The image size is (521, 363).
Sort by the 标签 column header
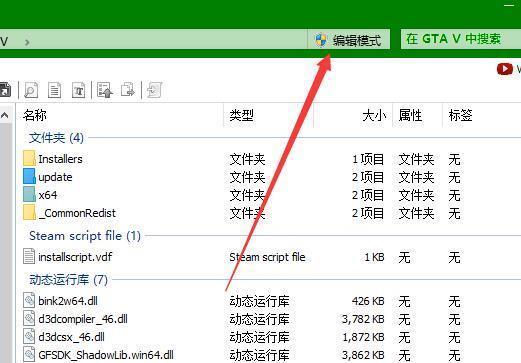(460, 115)
